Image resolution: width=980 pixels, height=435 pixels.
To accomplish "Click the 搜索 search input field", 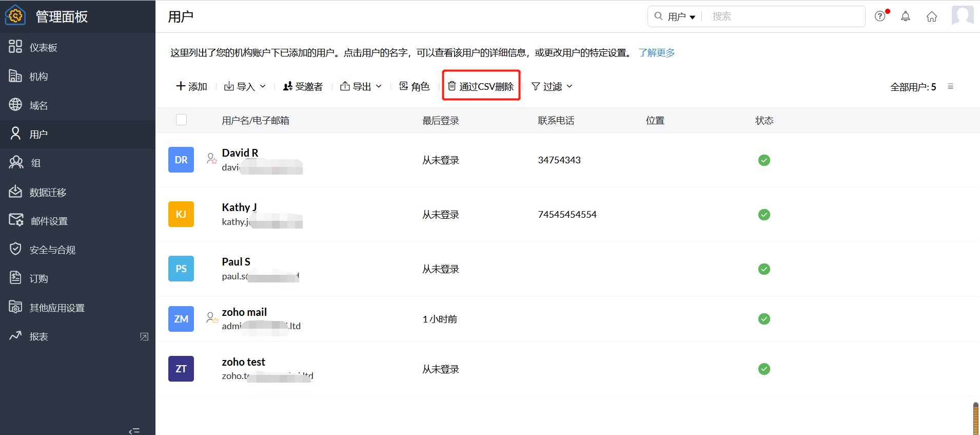I will click(785, 16).
